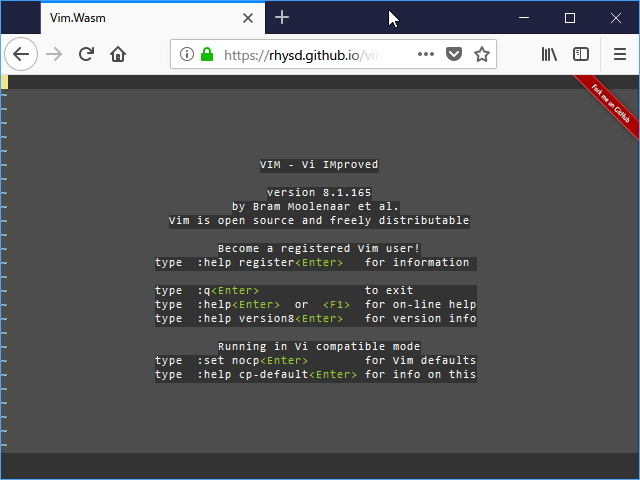Click the 'by Bram Moolenaar et al.' line
The width and height of the screenshot is (640, 480).
[x=316, y=207]
